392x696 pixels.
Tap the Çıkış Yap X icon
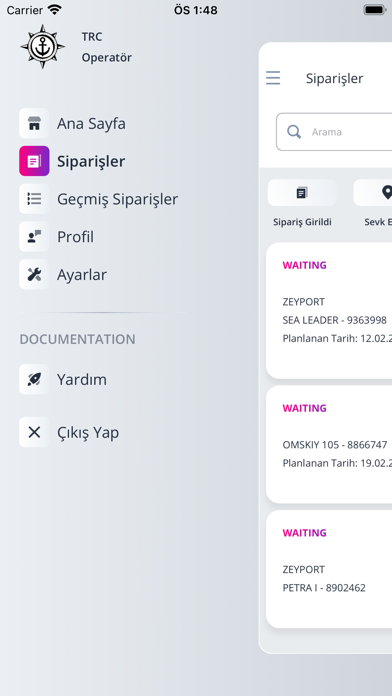(34, 432)
